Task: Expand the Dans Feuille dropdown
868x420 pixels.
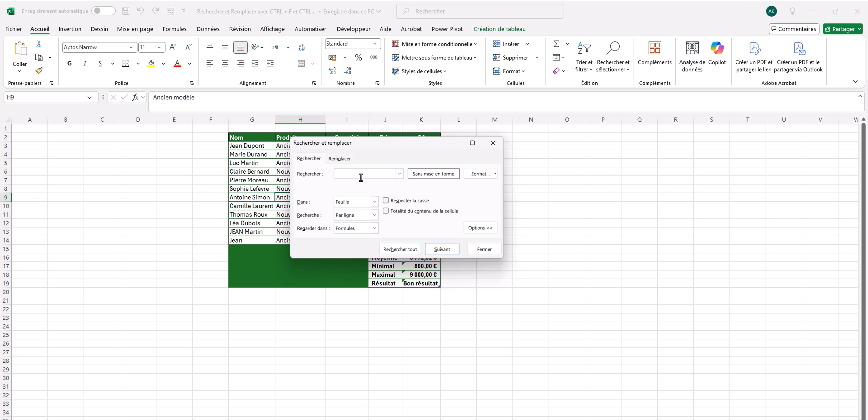Action: click(x=374, y=202)
